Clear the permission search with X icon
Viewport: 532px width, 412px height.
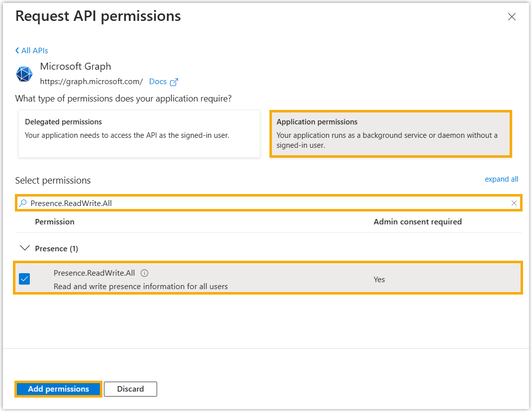(514, 203)
